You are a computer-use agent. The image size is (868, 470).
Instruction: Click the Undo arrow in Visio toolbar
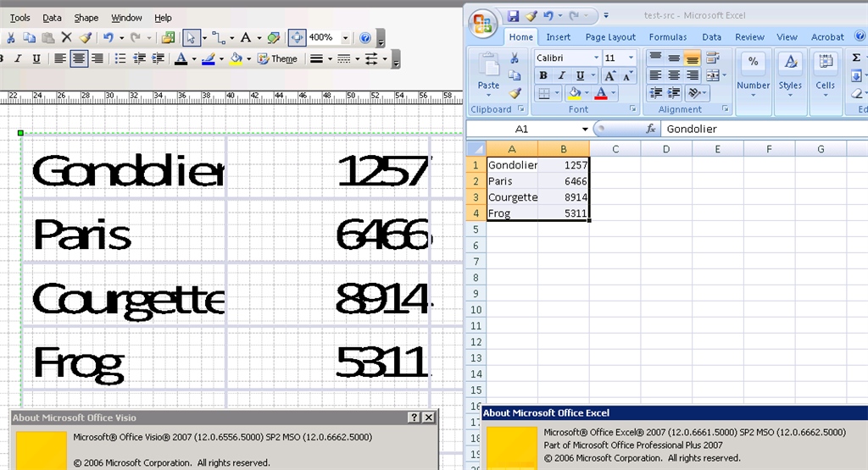(x=108, y=37)
